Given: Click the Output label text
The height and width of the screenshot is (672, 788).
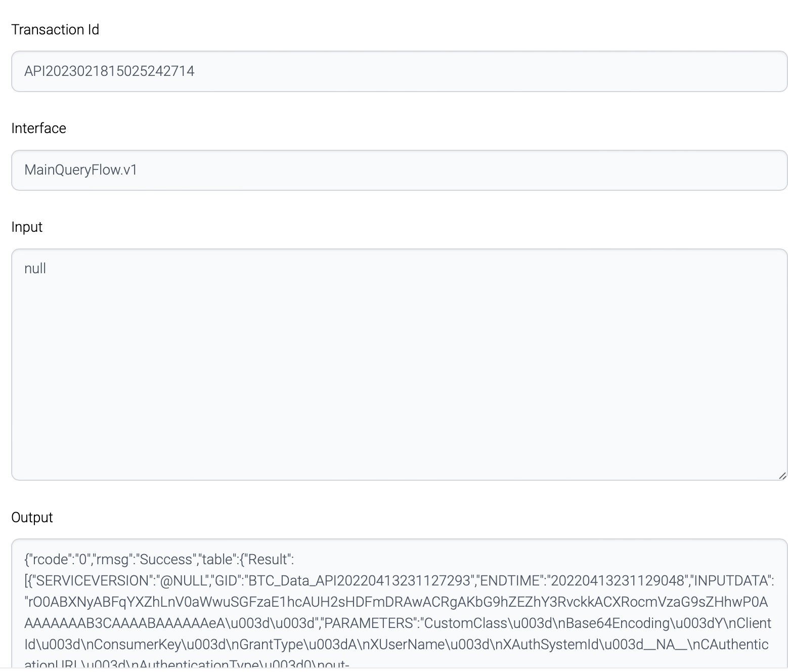Looking at the screenshot, I should click(32, 518).
